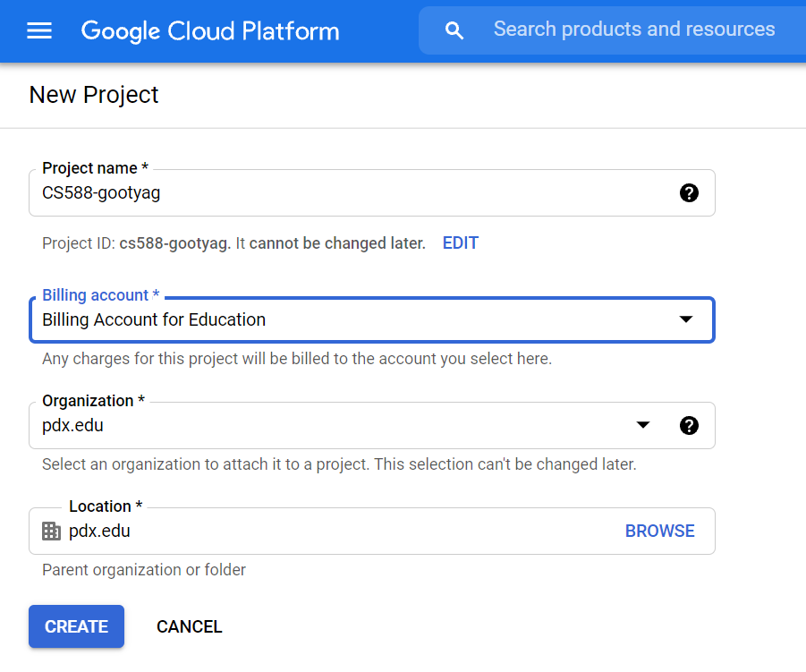This screenshot has height=672, width=806.
Task: Click the organization building icon in Location
Action: pos(51,531)
